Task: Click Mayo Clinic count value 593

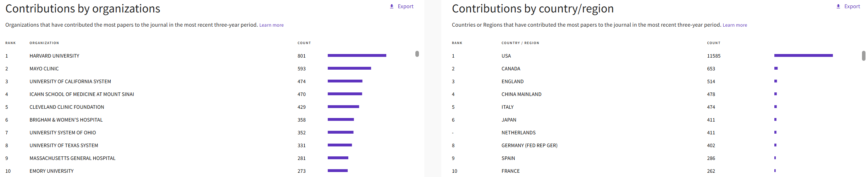Action: (x=302, y=69)
